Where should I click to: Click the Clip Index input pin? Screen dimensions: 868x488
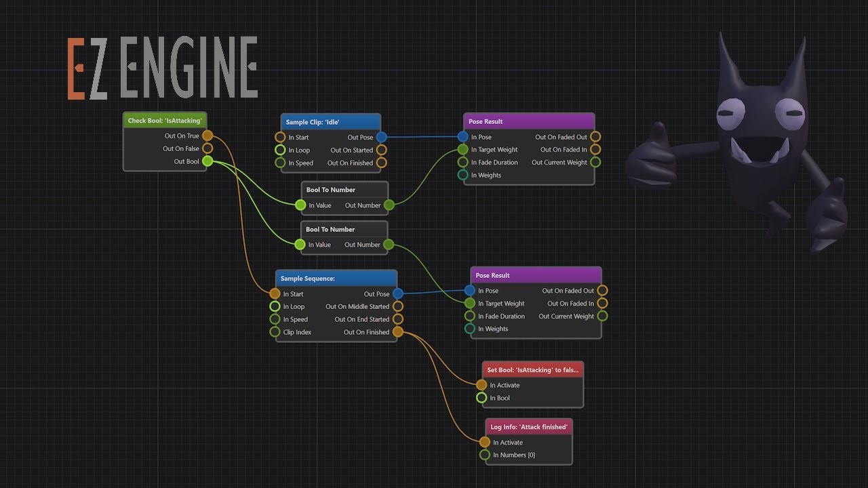tap(275, 332)
